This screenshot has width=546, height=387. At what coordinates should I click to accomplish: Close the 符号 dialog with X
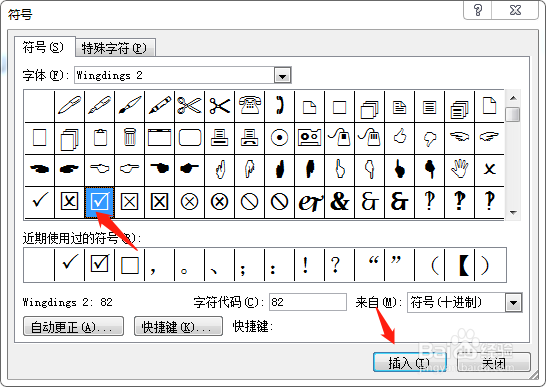515,10
